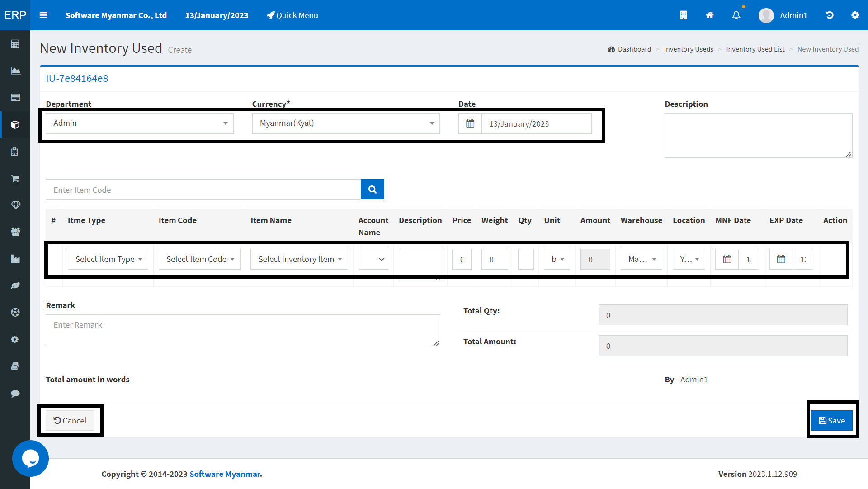868x489 pixels.
Task: Open the Select Item Code dropdown
Action: click(199, 259)
